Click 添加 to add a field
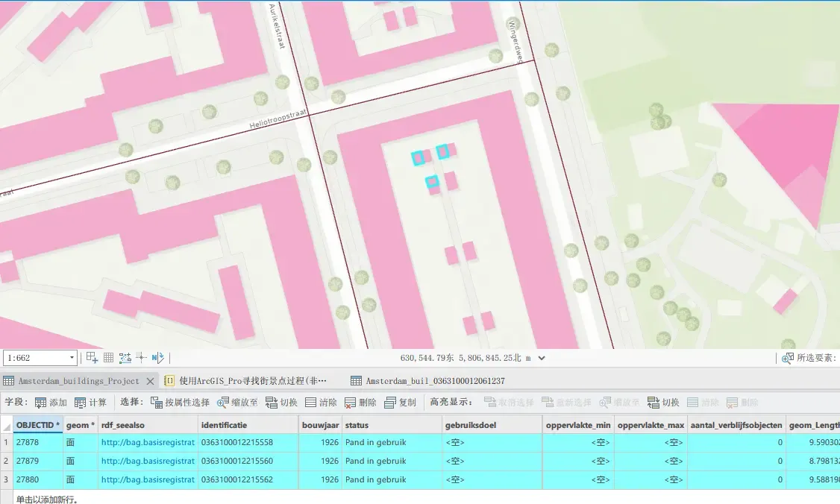Viewport: 840px width, 504px height. (x=51, y=403)
